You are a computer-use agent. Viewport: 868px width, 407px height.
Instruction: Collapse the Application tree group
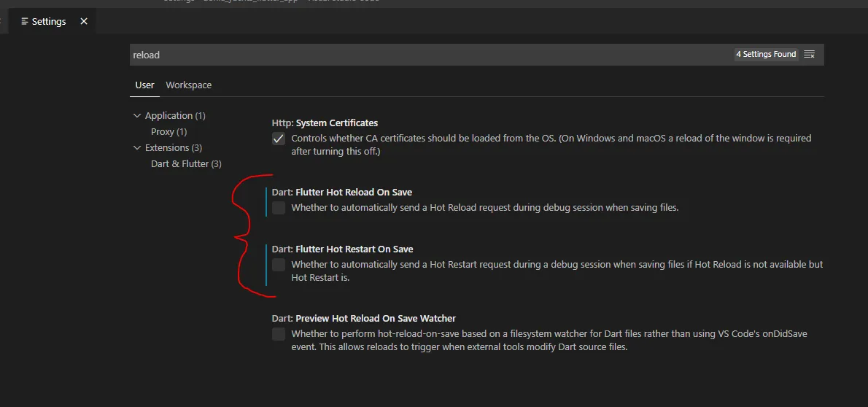(x=137, y=116)
